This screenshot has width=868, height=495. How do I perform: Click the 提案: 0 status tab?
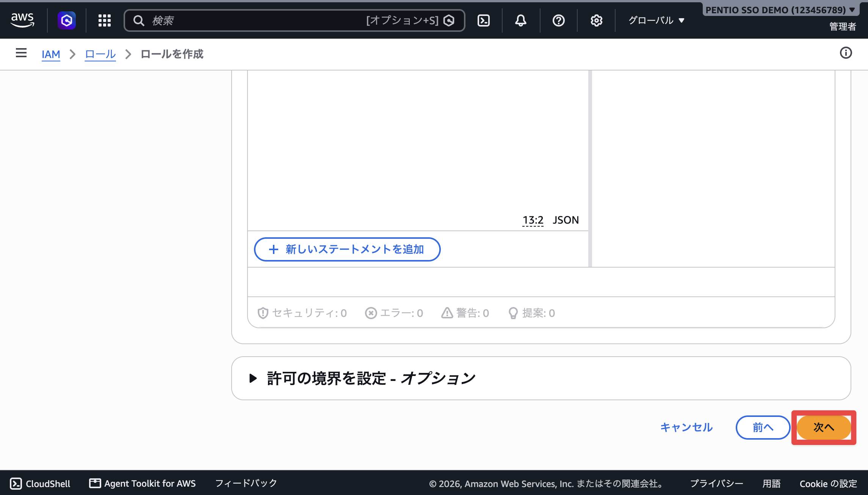click(x=531, y=313)
